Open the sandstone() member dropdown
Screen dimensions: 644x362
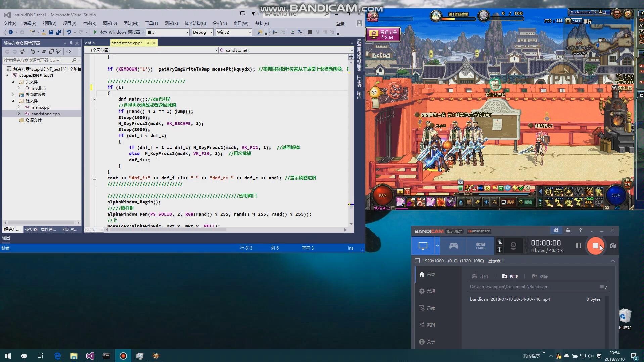click(286, 50)
